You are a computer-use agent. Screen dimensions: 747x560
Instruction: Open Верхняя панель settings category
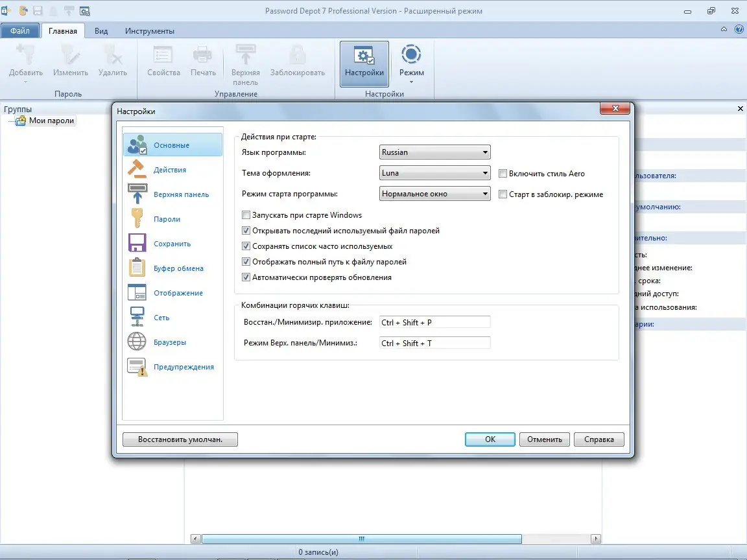(x=173, y=194)
